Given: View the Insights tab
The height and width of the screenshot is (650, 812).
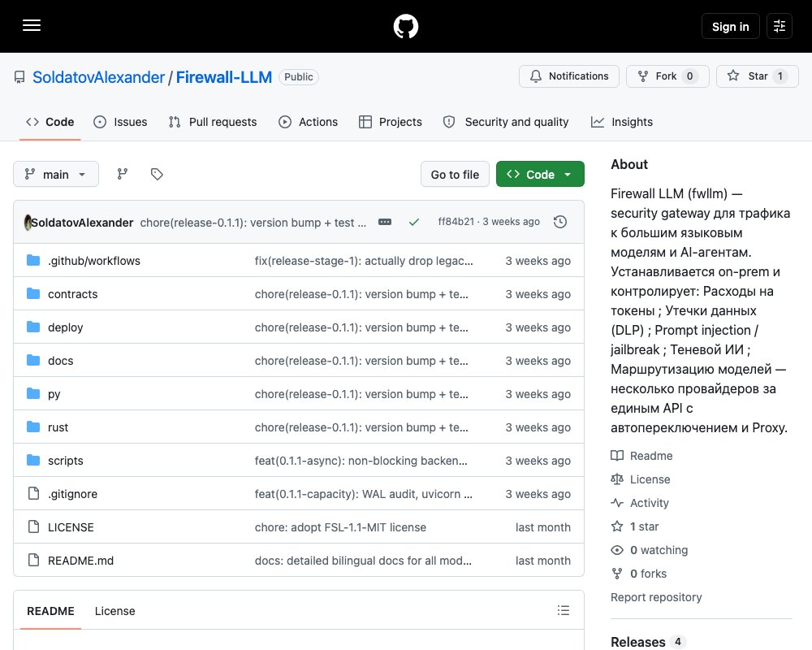Looking at the screenshot, I should (622, 122).
